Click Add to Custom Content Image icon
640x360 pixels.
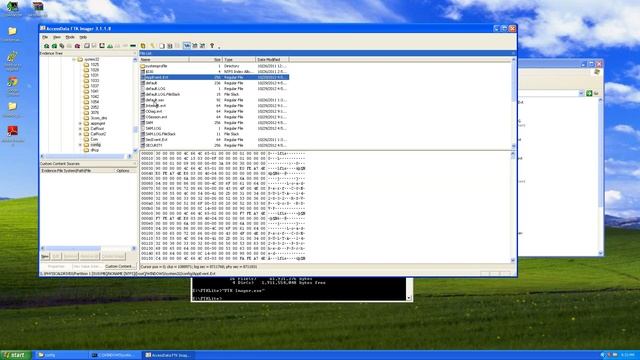pos(110,46)
